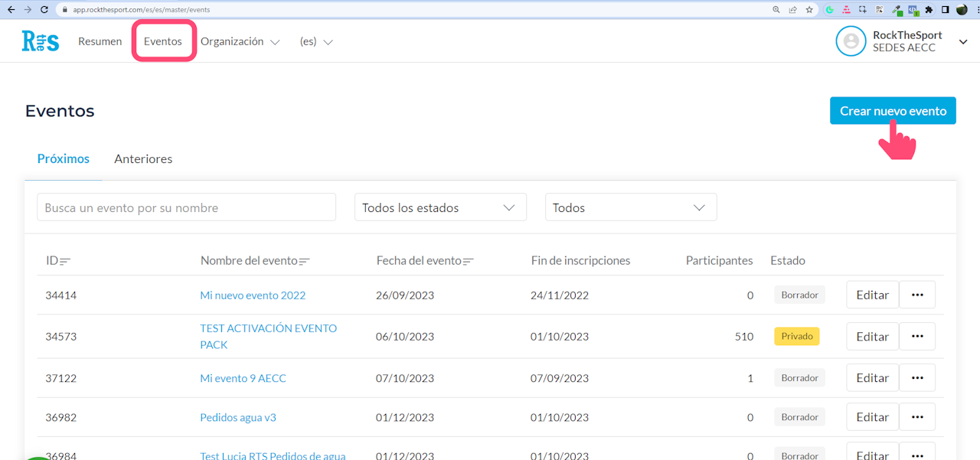
Task: Open Mi evento 9 AECC link
Action: (x=243, y=378)
